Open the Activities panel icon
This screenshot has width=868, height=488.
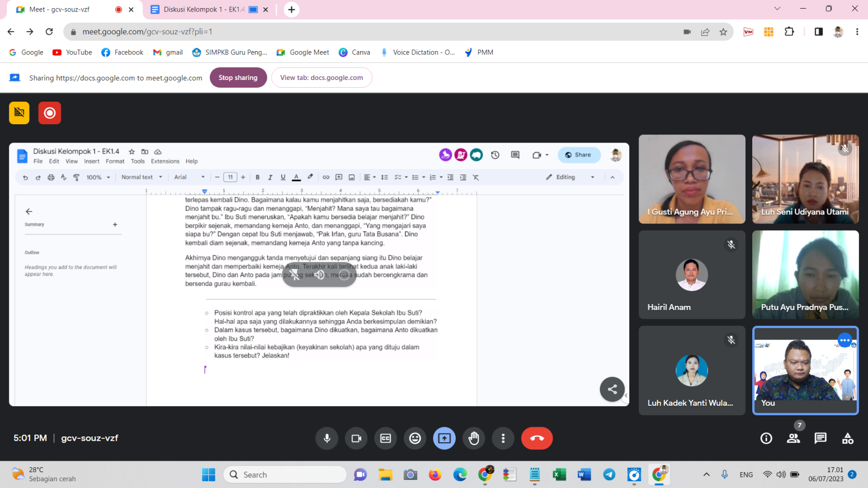coord(847,438)
